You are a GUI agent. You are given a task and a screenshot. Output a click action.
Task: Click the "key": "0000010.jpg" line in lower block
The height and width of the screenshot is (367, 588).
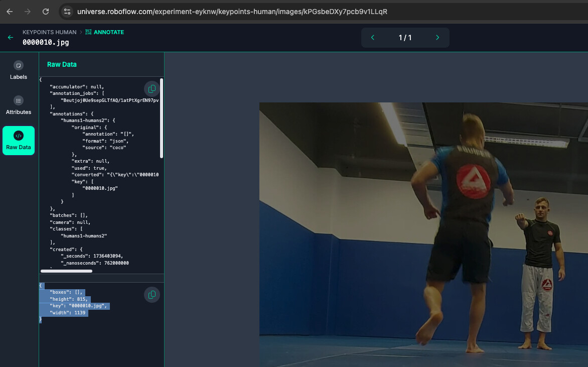(x=78, y=306)
